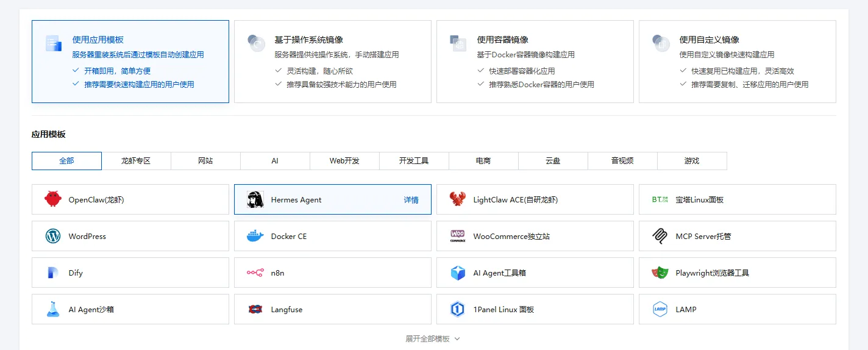Screen dimensions: 868x350
Task: Click the text 推荐需要复制、迁移应用的用户使用
Action: 750,84
